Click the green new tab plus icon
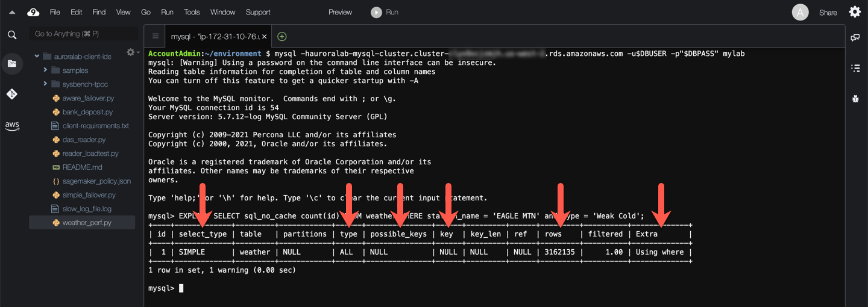Viewport: 868px width, 307px height. [281, 37]
